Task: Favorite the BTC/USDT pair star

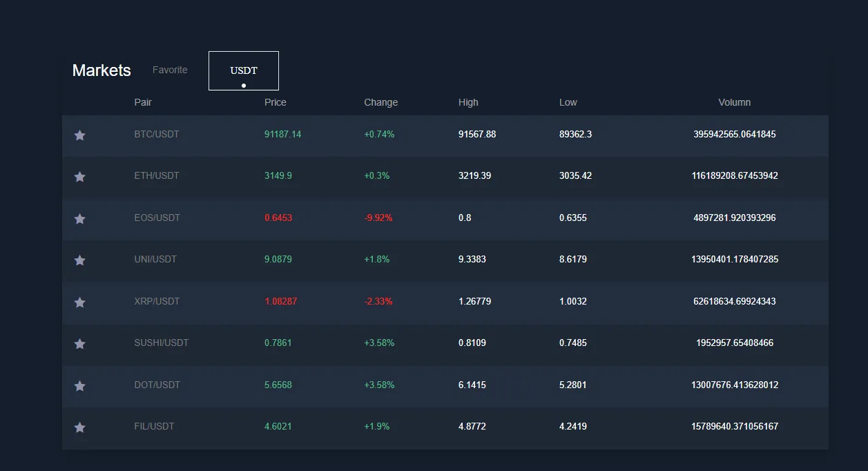Action: [79, 135]
